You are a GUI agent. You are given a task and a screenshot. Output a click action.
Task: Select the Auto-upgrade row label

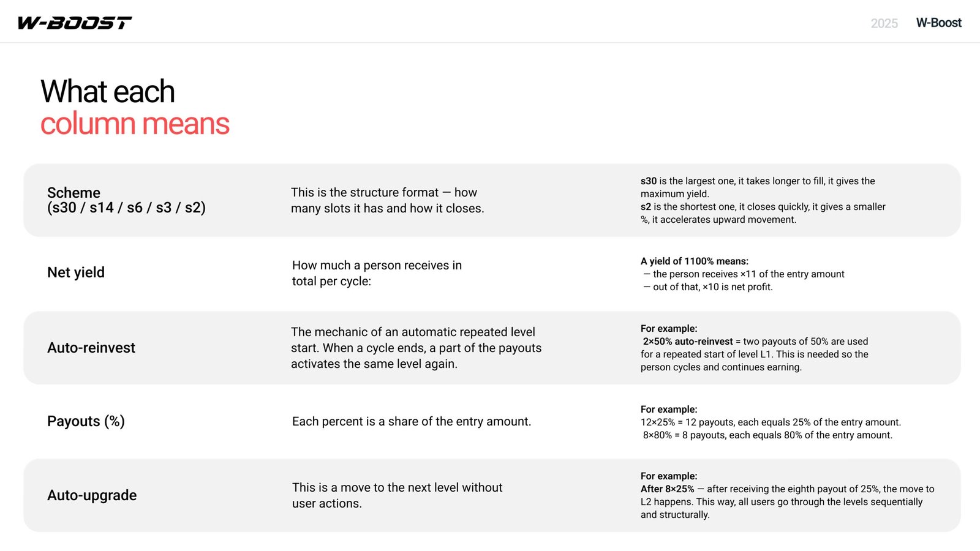pos(92,495)
